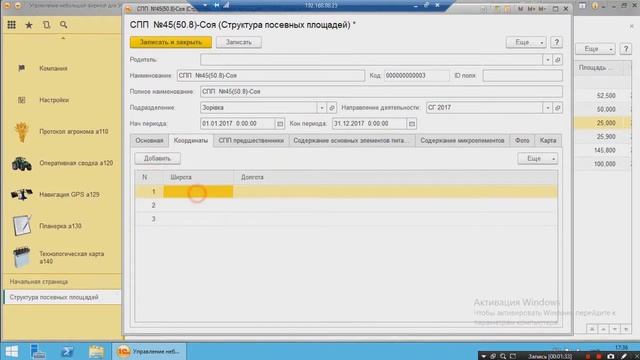Click Записать и закрыть button
This screenshot has height=360, width=640.
click(x=171, y=42)
